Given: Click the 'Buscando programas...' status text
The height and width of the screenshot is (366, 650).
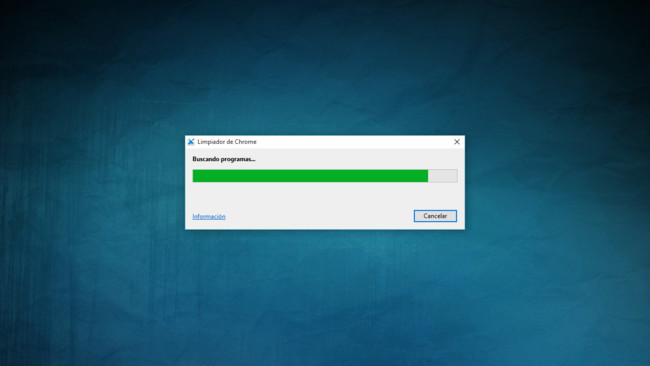Looking at the screenshot, I should (224, 159).
